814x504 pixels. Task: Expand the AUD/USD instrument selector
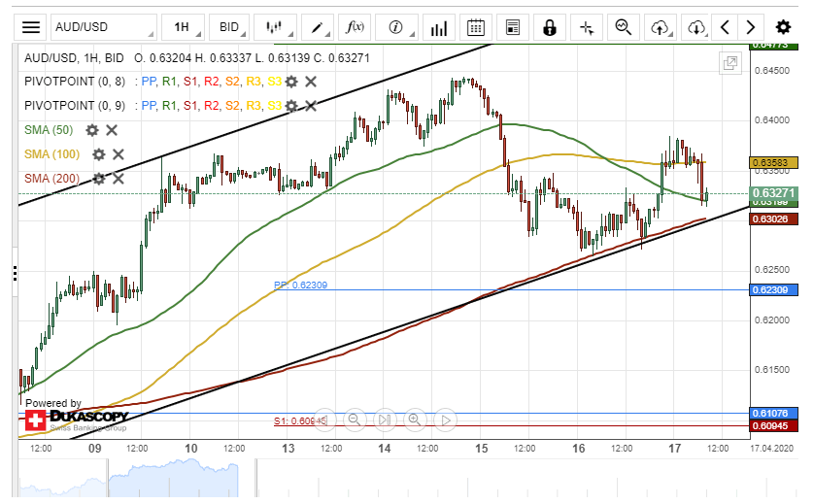tap(103, 27)
